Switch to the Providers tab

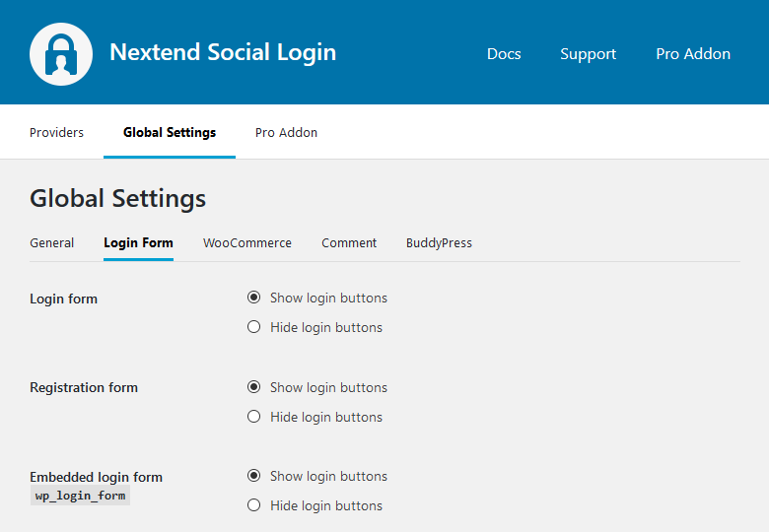coord(56,132)
